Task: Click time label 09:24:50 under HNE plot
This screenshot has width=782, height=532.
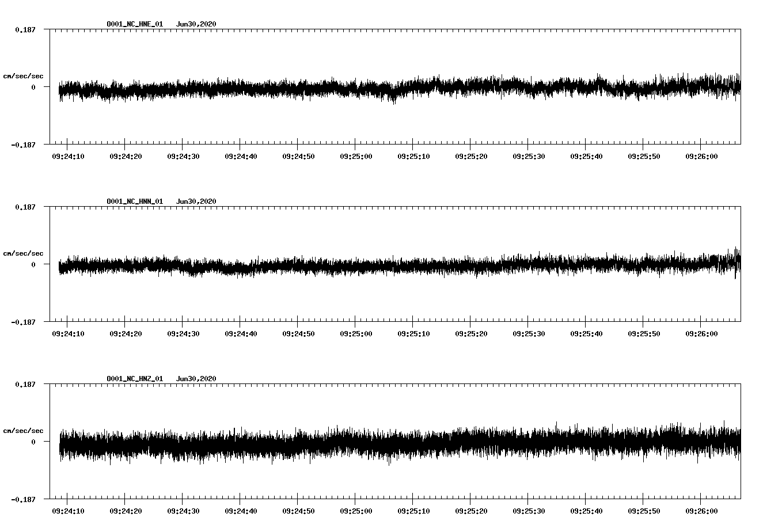Action: [298, 156]
